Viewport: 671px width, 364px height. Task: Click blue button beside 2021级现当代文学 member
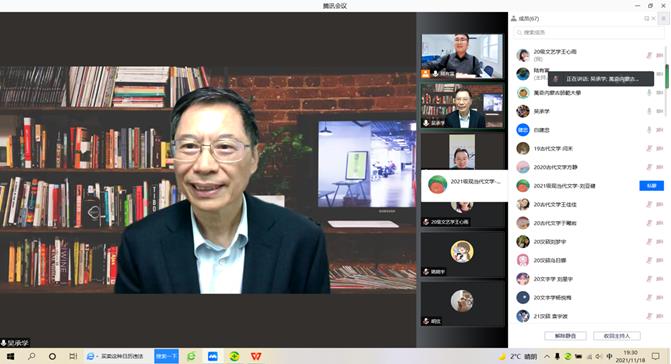pyautogui.click(x=651, y=186)
